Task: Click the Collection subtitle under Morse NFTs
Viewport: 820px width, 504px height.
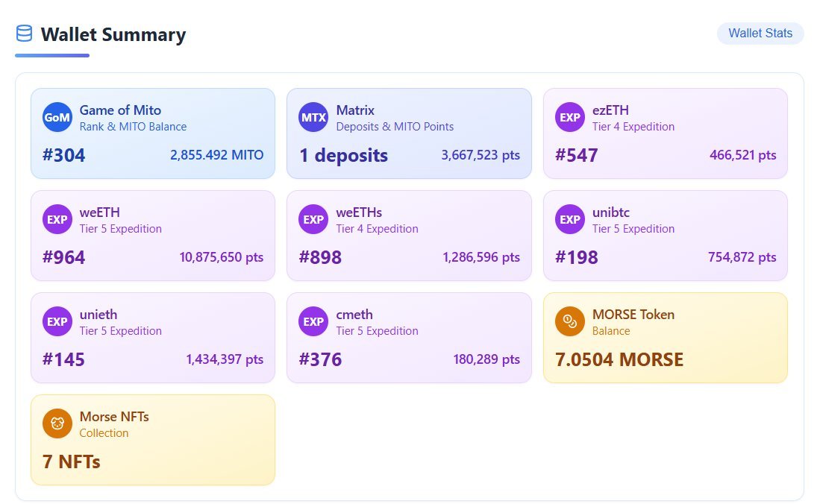Action: 104,433
